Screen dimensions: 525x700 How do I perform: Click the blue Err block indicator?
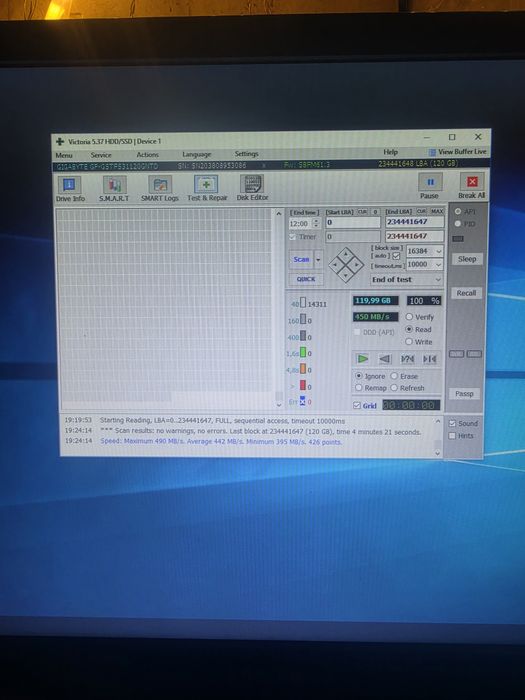303,401
